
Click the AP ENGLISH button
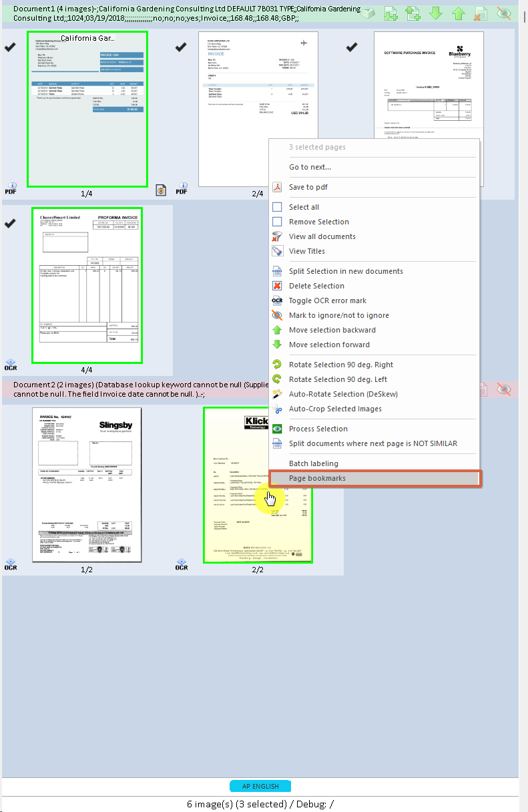tap(260, 786)
